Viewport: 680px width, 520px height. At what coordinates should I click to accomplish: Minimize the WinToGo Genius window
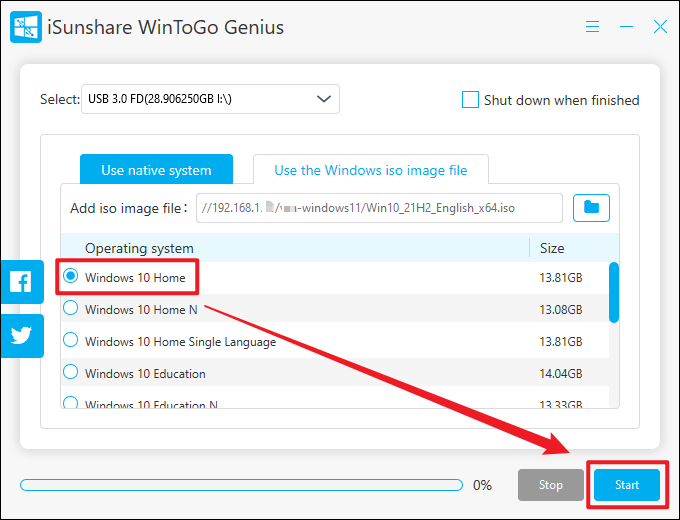point(626,27)
